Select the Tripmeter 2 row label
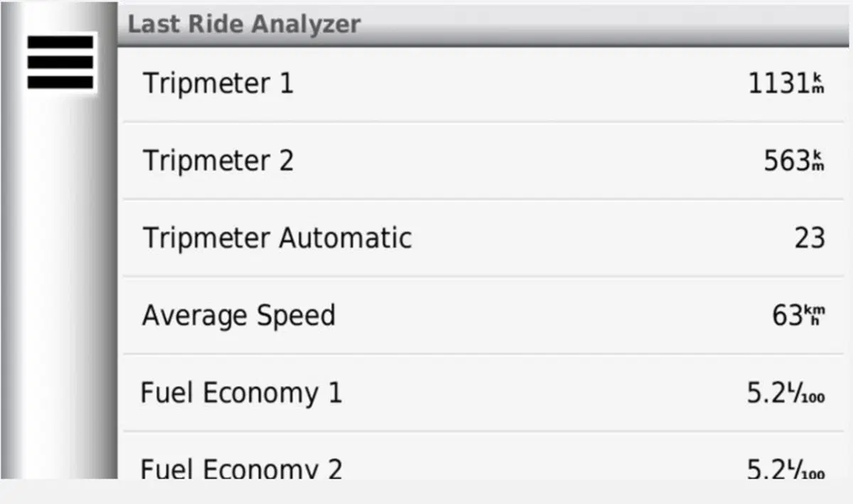This screenshot has height=504, width=853. [218, 161]
